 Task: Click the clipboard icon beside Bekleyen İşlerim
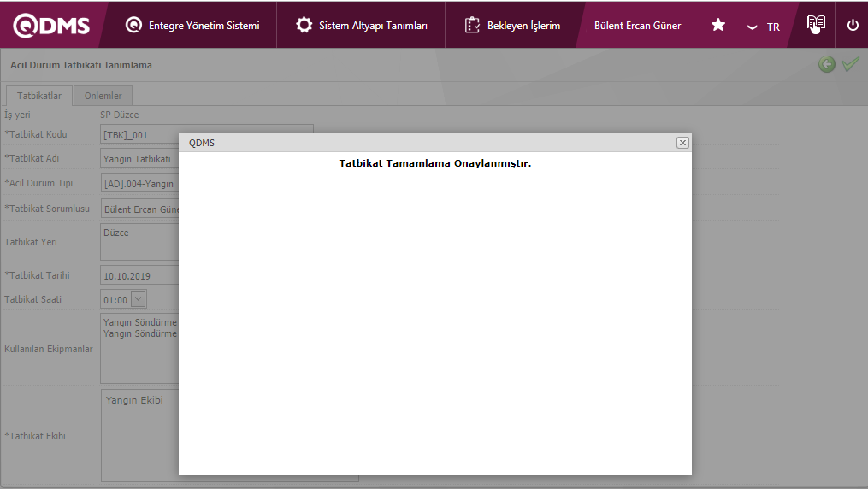[x=472, y=25]
